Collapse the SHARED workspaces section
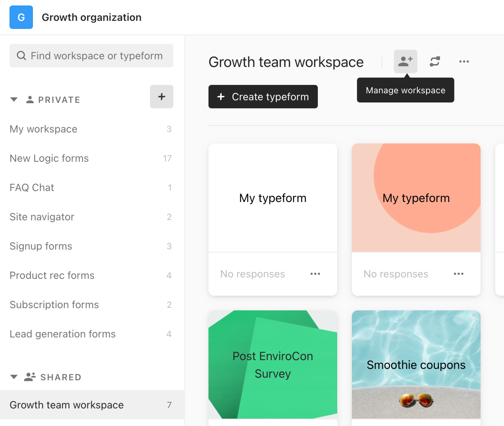504x426 pixels. click(x=14, y=377)
